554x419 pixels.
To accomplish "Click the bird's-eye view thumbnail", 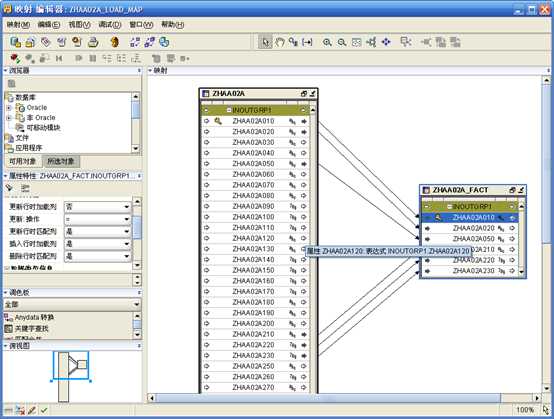I will coord(71,376).
